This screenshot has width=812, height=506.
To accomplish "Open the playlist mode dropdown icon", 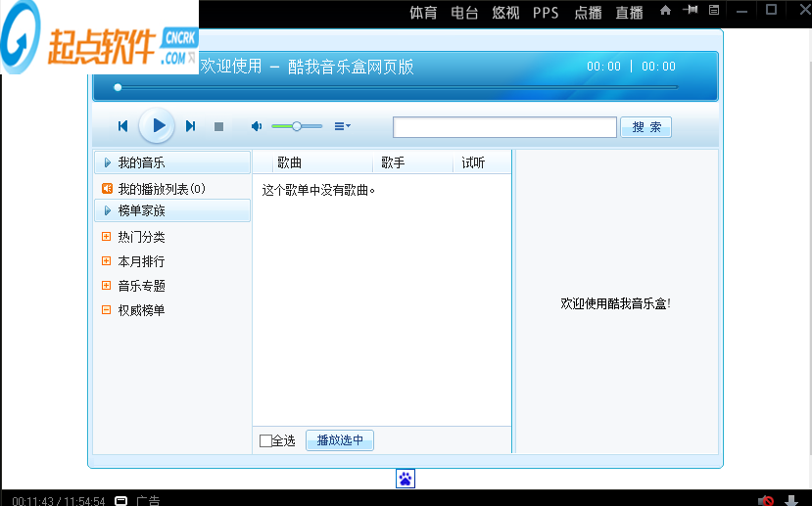I will click(x=342, y=126).
